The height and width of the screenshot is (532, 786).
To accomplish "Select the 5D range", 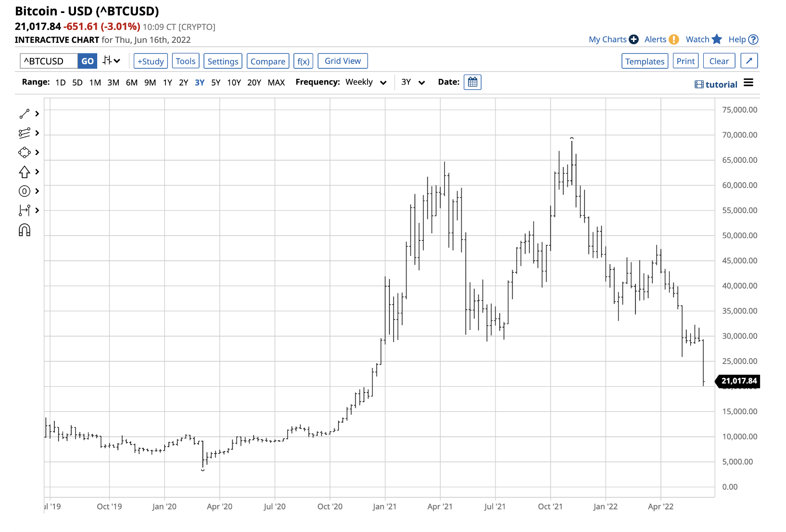I will pyautogui.click(x=77, y=82).
